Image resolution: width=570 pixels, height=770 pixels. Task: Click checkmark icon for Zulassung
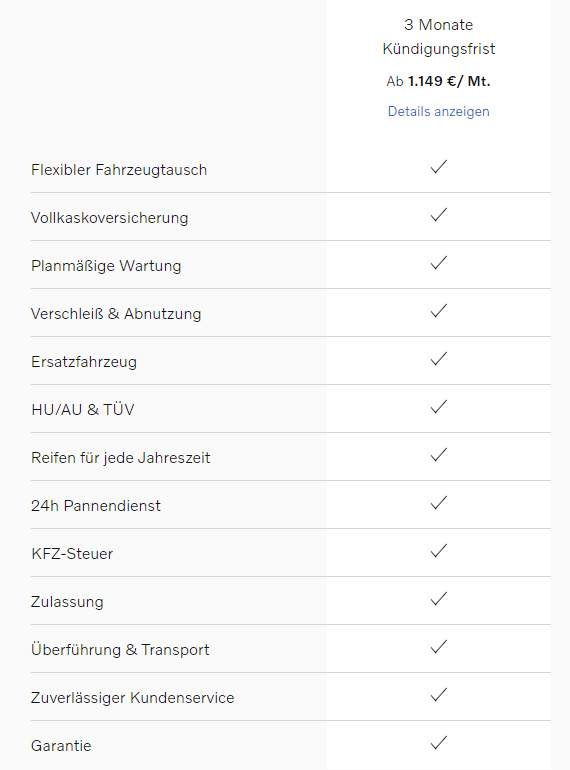(x=439, y=599)
